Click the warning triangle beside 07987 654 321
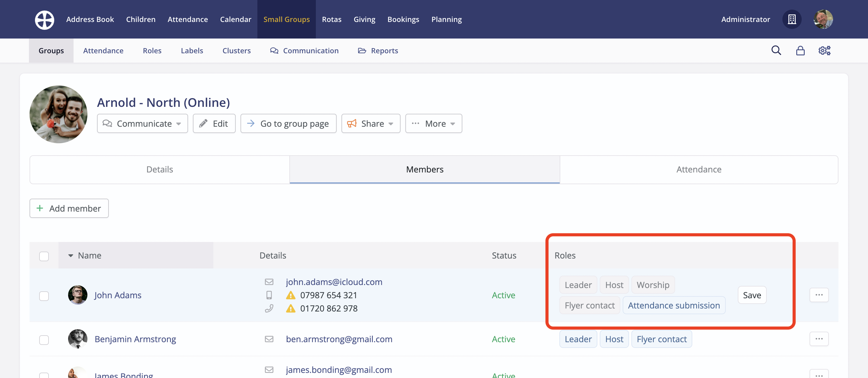 (291, 295)
